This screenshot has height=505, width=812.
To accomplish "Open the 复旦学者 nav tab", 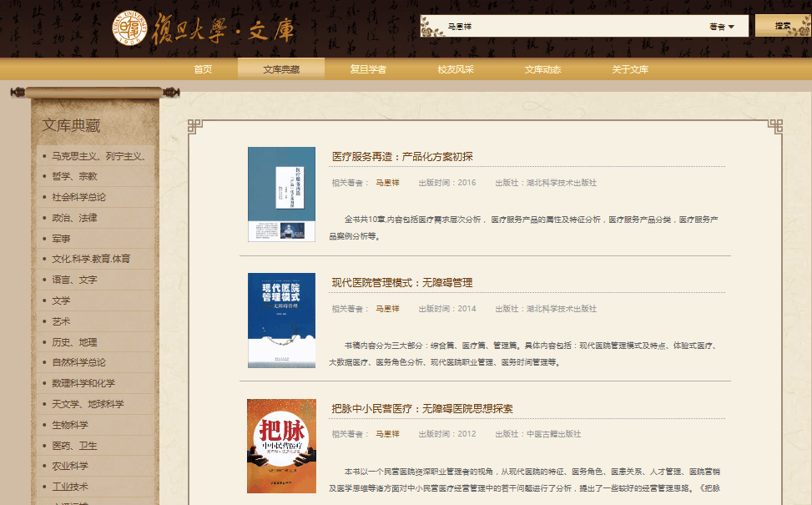I will coord(368,69).
